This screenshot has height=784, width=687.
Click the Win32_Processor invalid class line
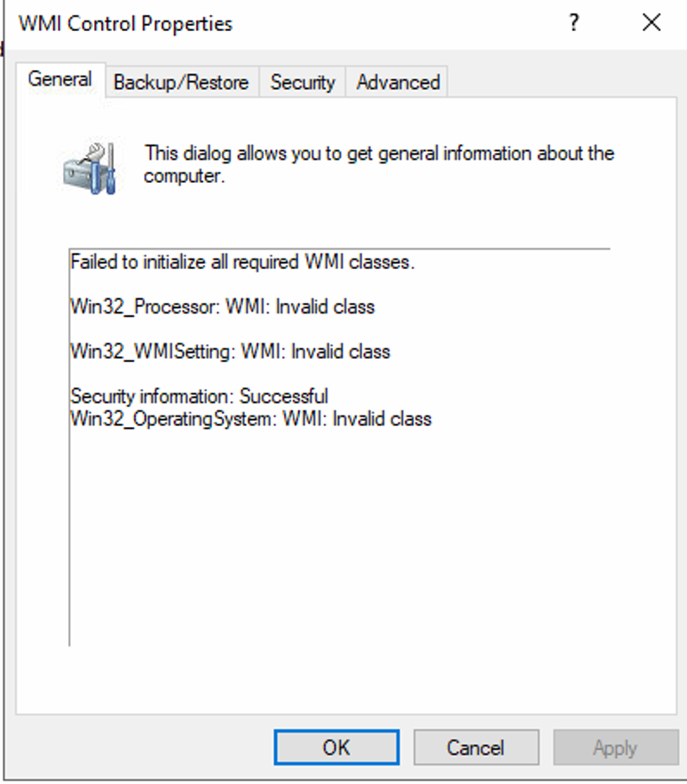223,307
